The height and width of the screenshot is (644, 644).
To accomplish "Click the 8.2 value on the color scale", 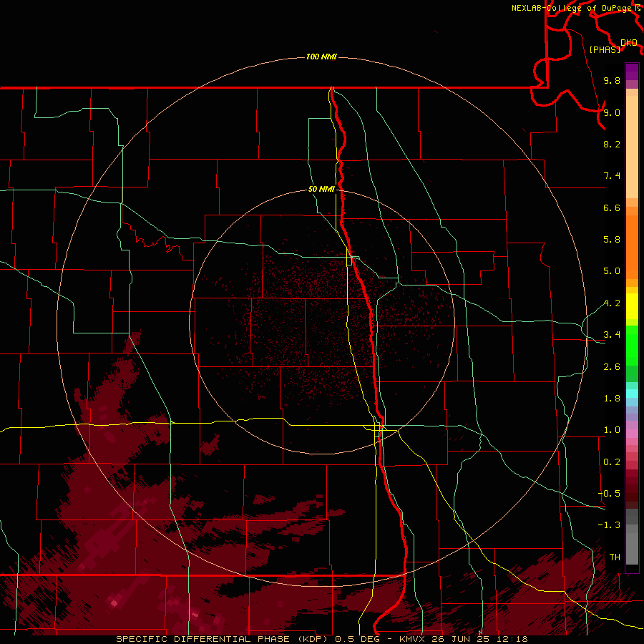I will (612, 144).
